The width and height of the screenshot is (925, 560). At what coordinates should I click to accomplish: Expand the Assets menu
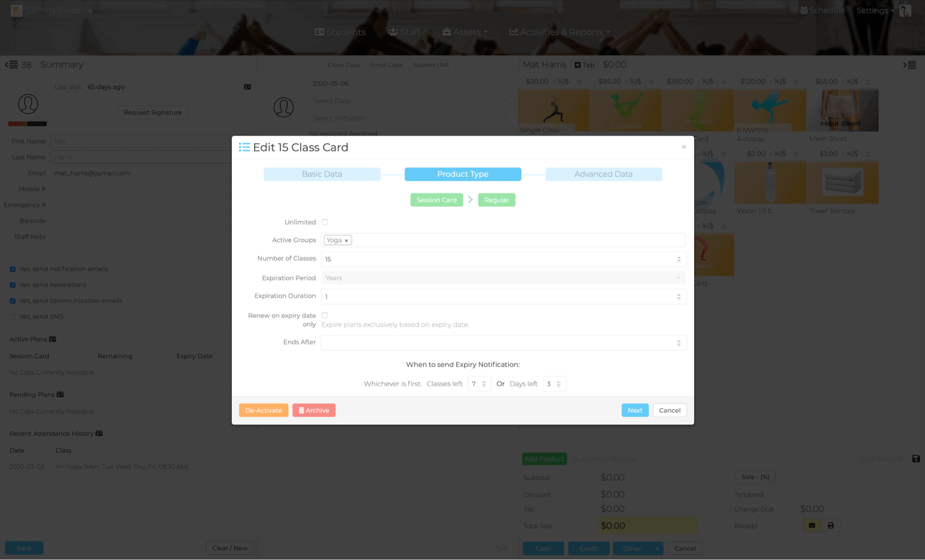(465, 32)
